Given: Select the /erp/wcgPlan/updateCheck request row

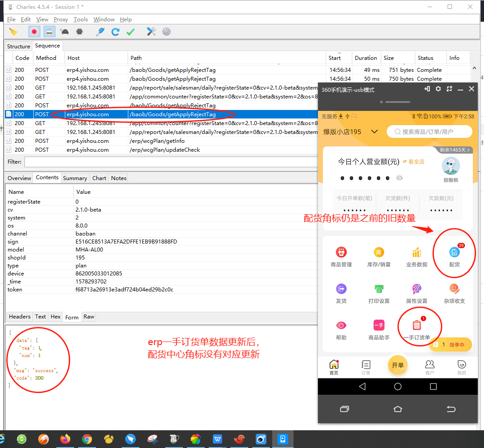Looking at the screenshot, I should [161, 150].
